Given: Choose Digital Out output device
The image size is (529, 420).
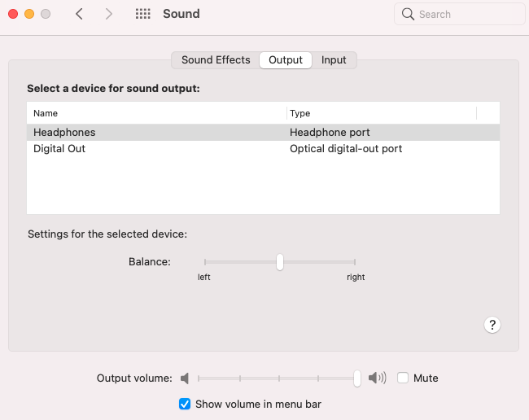Looking at the screenshot, I should click(x=59, y=149).
